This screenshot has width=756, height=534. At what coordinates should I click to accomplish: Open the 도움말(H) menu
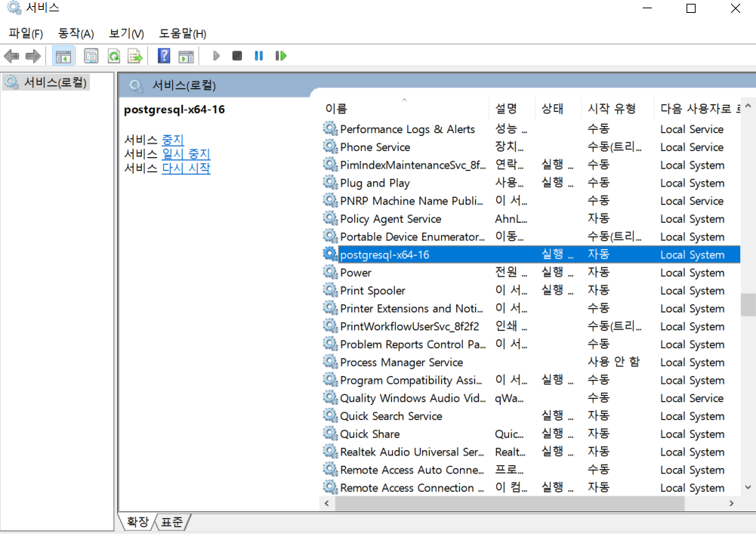(183, 33)
